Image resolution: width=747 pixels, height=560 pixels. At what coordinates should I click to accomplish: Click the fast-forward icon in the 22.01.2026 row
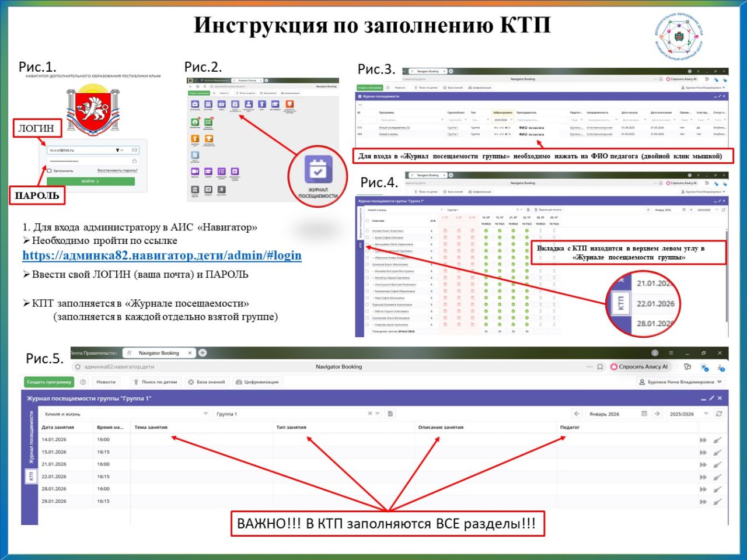703,477
